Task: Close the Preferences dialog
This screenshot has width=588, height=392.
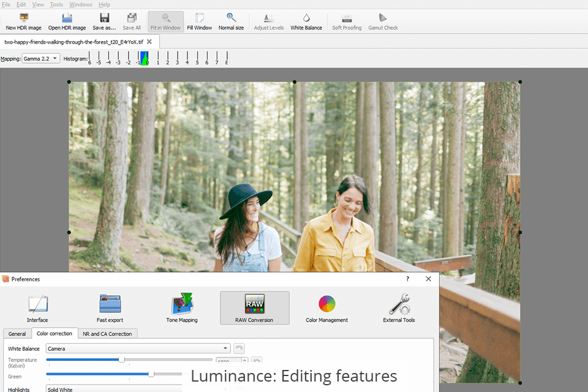Action: (x=428, y=279)
